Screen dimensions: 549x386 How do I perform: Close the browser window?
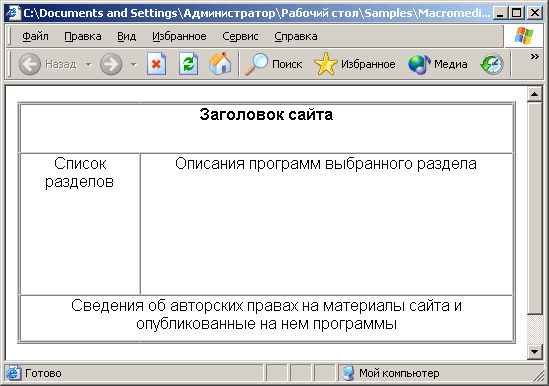[x=535, y=13]
